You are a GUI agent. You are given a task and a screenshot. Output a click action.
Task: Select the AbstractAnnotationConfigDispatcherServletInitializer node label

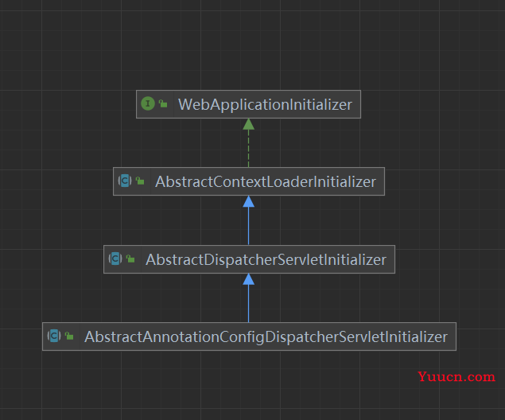pos(266,337)
